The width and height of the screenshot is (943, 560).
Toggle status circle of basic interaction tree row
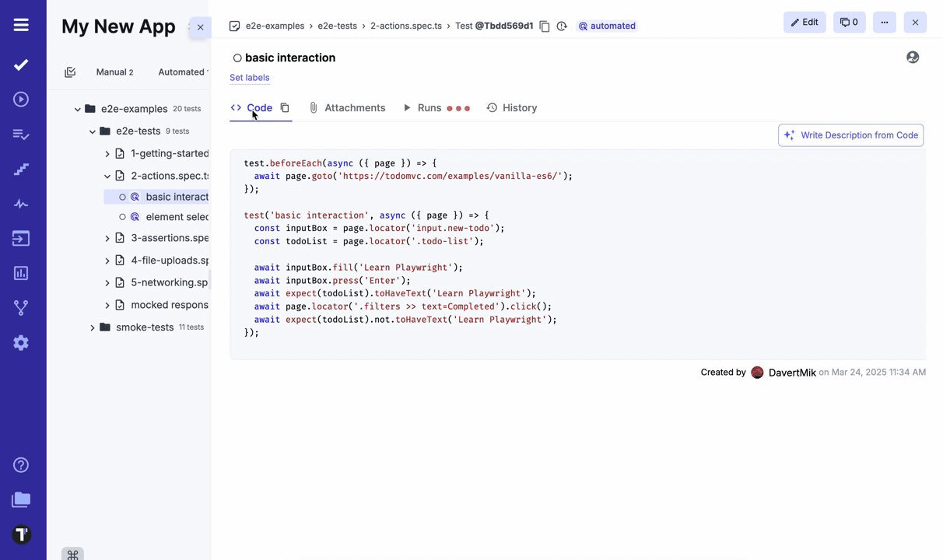[x=122, y=198]
